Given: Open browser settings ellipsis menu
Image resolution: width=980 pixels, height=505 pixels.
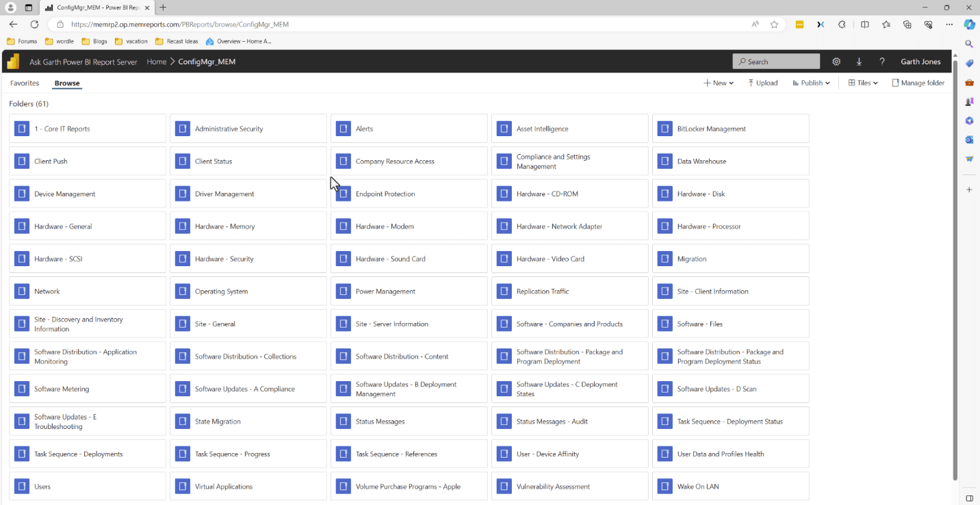Looking at the screenshot, I should [949, 24].
